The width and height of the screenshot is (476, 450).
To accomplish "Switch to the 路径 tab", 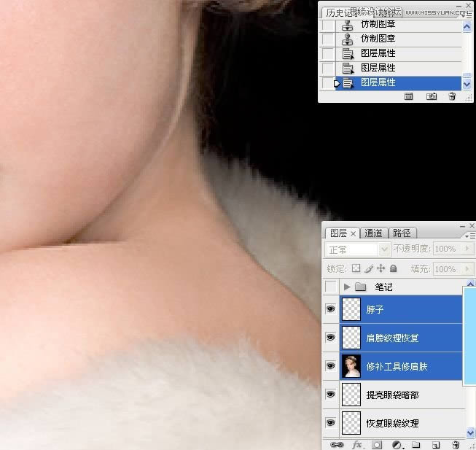I will pos(402,233).
